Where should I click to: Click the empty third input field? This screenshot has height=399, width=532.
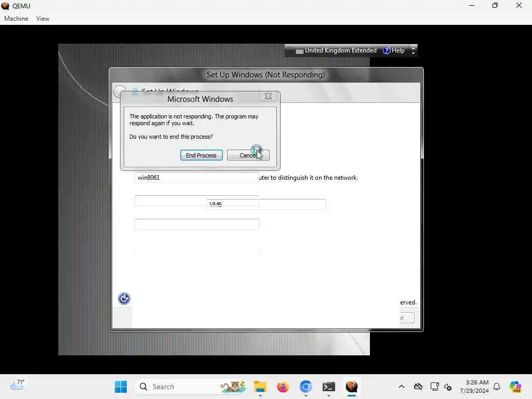pyautogui.click(x=196, y=224)
